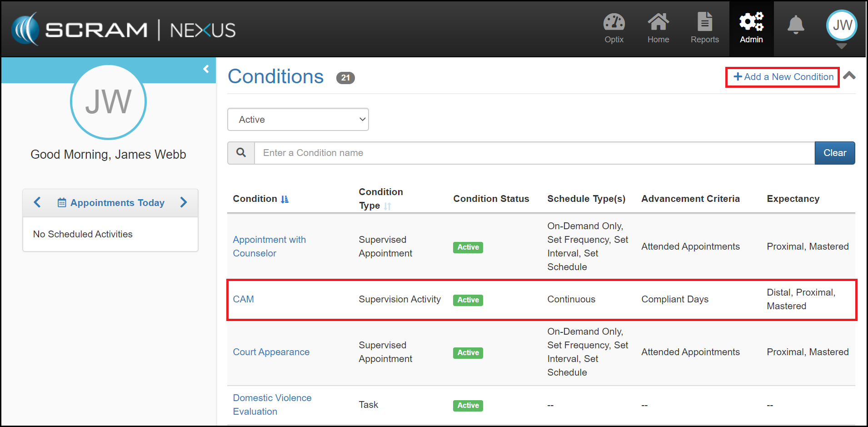Click the search magnifier icon

click(241, 153)
